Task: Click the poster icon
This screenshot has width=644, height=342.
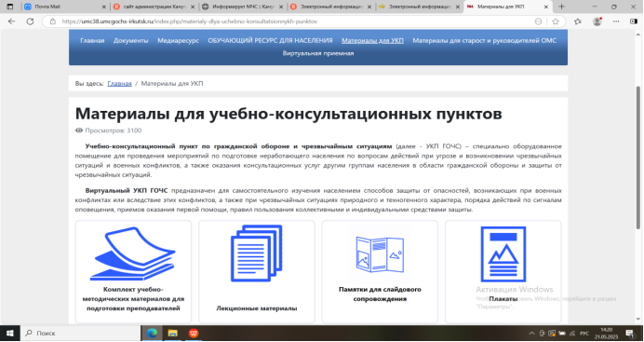Action: point(503,254)
